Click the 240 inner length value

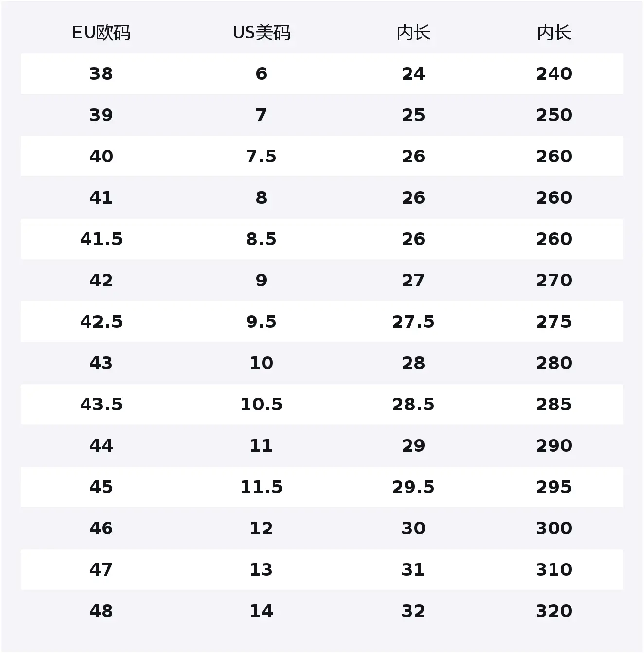(x=554, y=74)
